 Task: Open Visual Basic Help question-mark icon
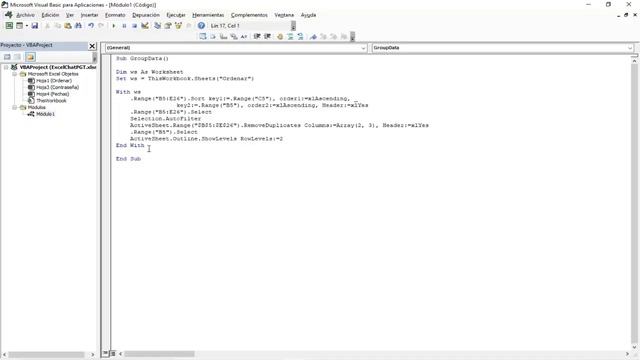[201, 26]
